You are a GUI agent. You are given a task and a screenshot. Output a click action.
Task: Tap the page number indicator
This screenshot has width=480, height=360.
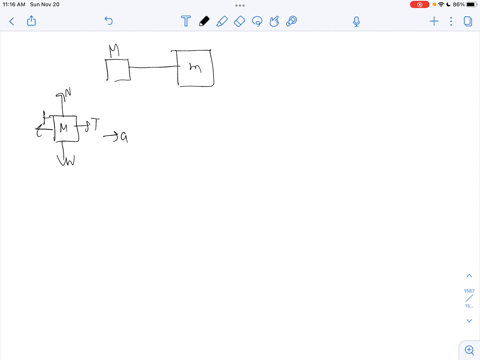click(469, 298)
